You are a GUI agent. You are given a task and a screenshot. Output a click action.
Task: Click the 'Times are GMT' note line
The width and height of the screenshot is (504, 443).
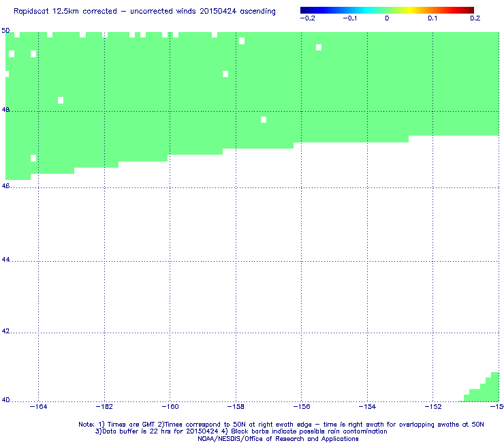point(281,425)
